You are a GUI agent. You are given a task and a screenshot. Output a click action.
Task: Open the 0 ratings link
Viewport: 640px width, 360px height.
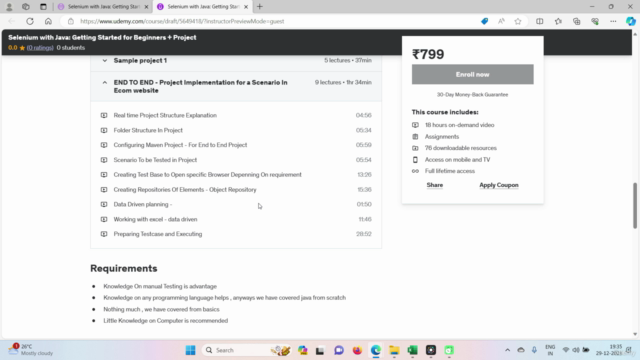[x=40, y=48]
